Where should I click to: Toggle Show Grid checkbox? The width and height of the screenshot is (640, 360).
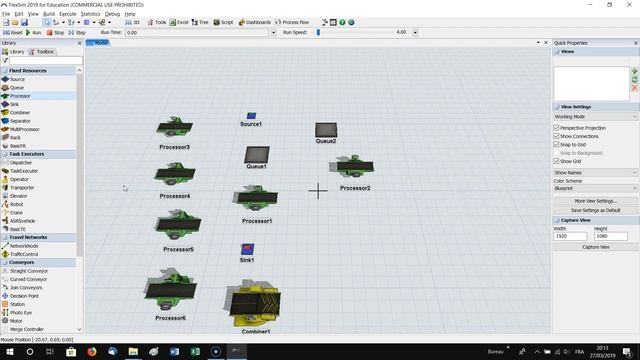coord(556,161)
